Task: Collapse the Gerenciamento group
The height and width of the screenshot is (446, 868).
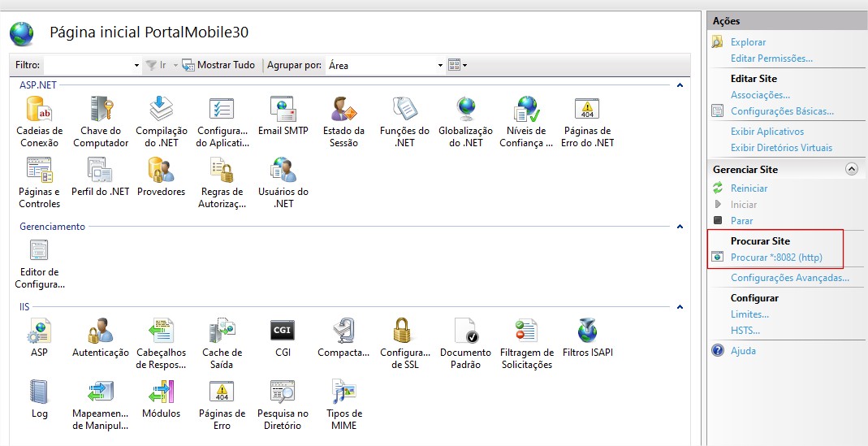Action: click(680, 227)
